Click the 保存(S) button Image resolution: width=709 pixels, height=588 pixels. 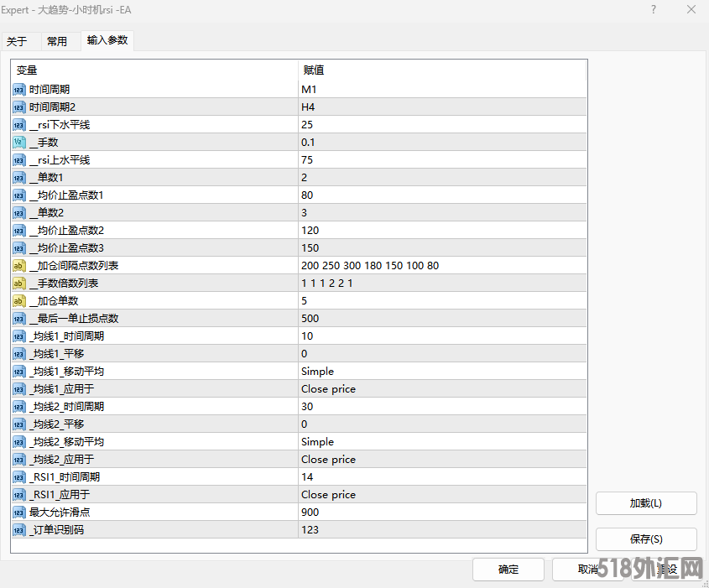click(646, 539)
